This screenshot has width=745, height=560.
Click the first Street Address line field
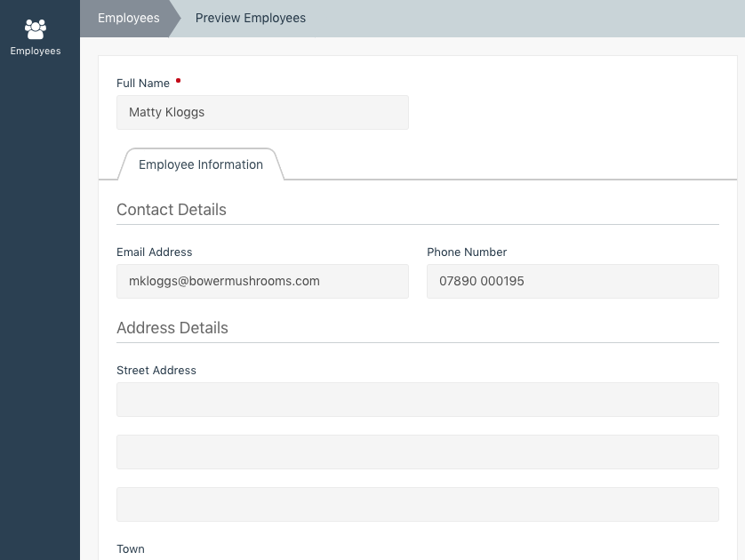pyautogui.click(x=418, y=399)
